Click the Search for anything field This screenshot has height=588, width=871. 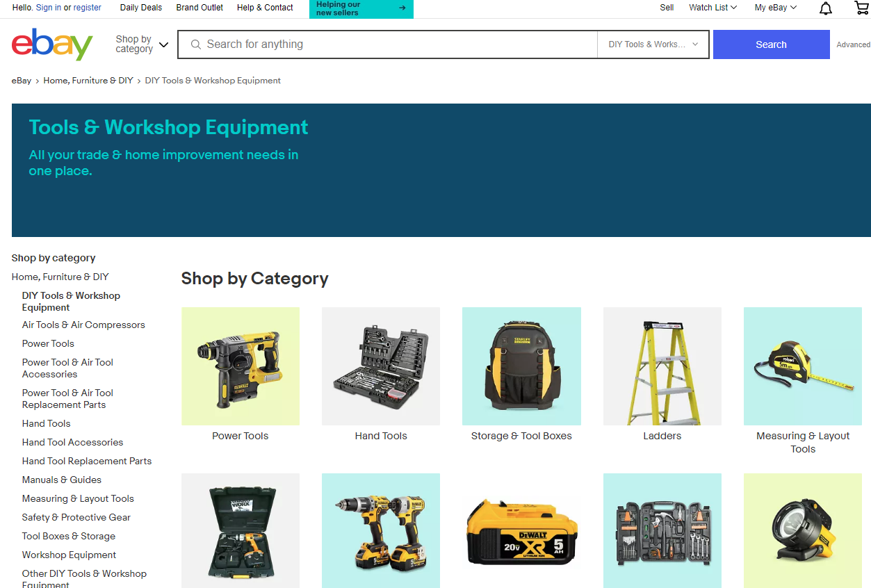click(x=388, y=44)
